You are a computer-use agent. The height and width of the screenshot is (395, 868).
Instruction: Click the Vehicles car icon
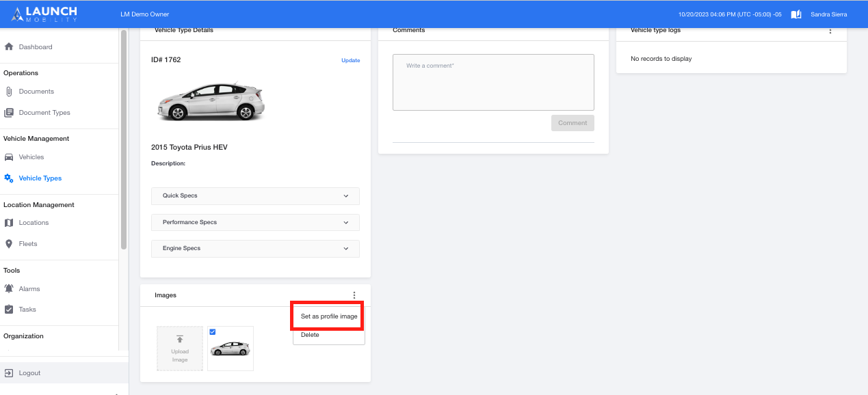point(9,157)
